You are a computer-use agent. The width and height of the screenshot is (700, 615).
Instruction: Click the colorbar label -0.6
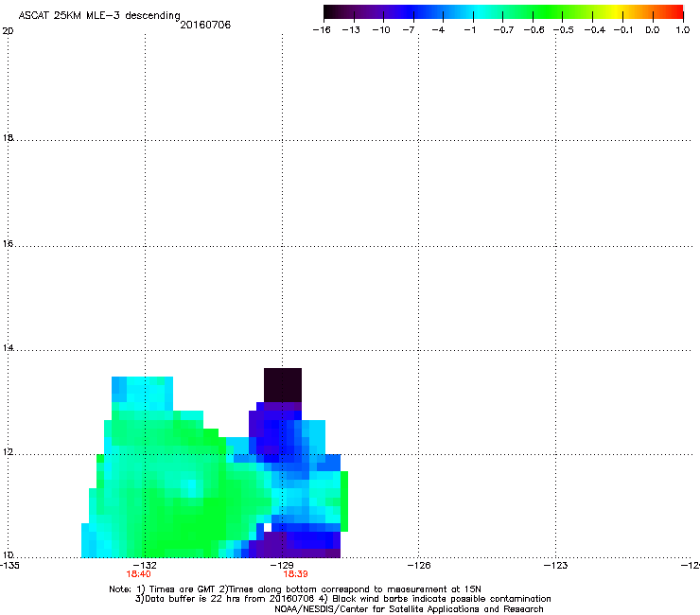(x=534, y=30)
